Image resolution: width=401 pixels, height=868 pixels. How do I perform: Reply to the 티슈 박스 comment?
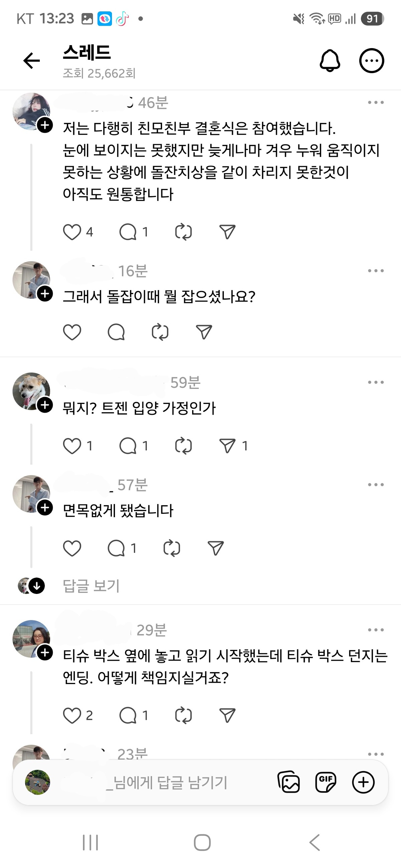pos(128,715)
